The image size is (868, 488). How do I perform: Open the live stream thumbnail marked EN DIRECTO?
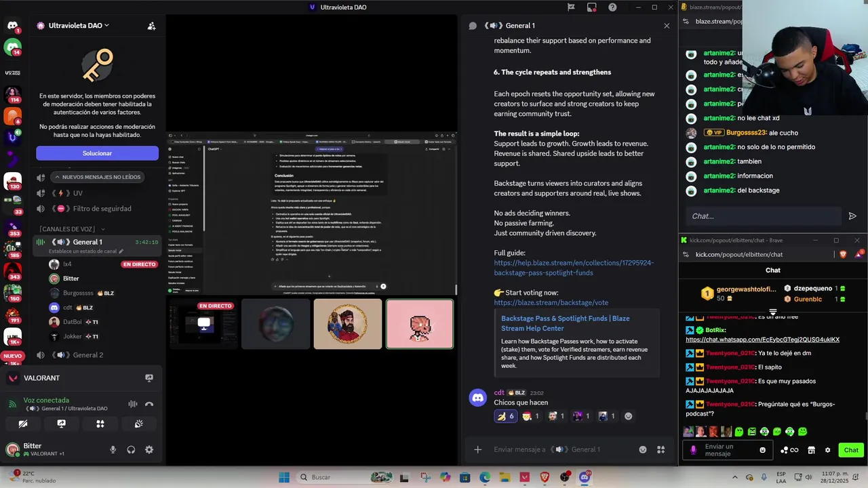pyautogui.click(x=203, y=324)
